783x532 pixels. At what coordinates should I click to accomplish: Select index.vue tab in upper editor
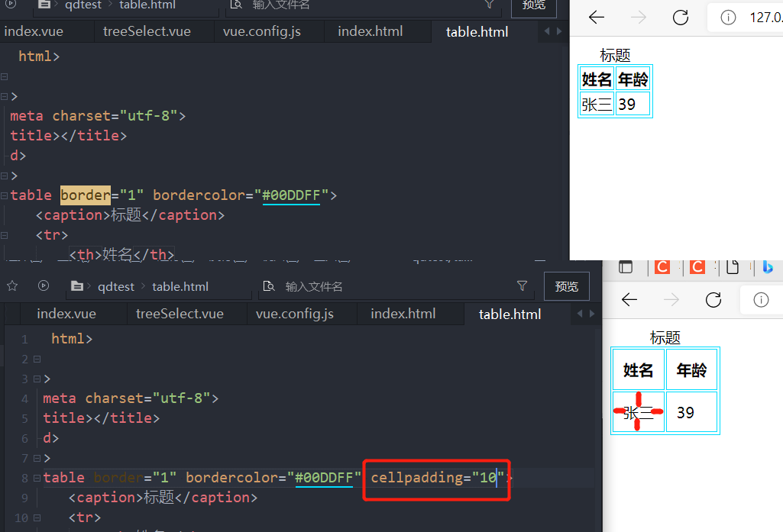[34, 31]
